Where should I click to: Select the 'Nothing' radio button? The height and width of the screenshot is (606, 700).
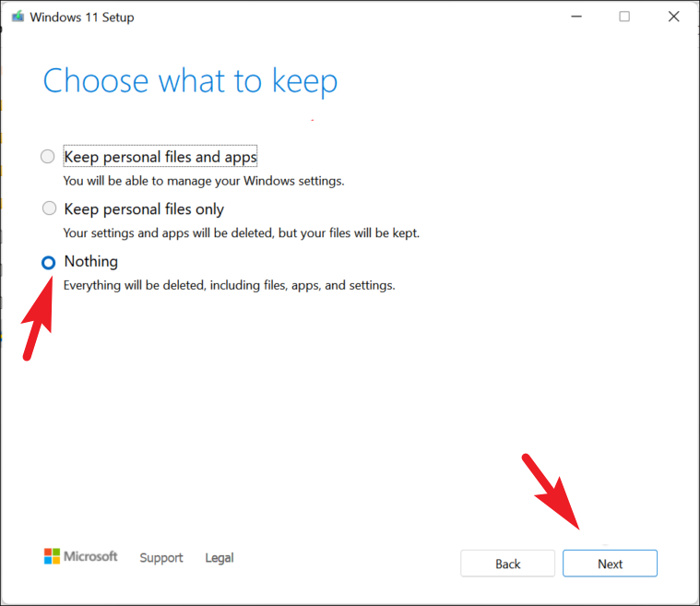pos(49,263)
